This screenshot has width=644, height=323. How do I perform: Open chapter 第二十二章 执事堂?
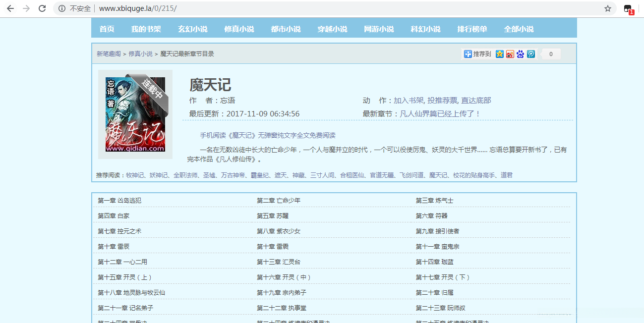point(282,308)
